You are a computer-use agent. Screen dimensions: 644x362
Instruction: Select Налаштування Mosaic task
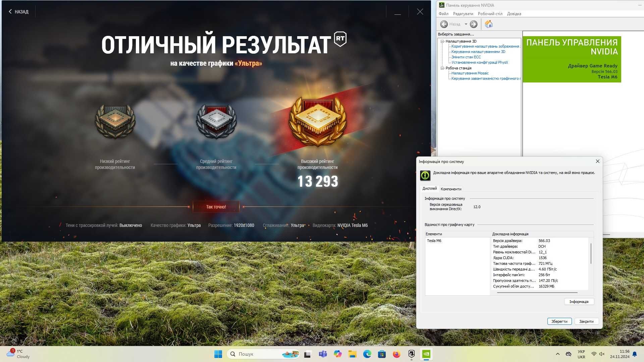point(470,73)
